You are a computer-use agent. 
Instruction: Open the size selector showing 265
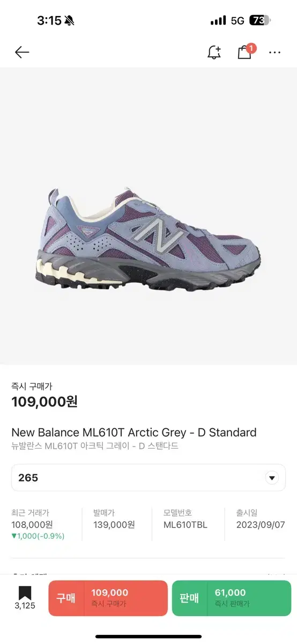pos(148,478)
